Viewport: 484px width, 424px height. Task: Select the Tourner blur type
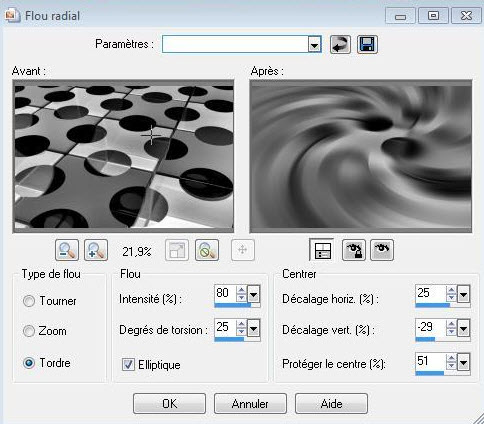(29, 301)
